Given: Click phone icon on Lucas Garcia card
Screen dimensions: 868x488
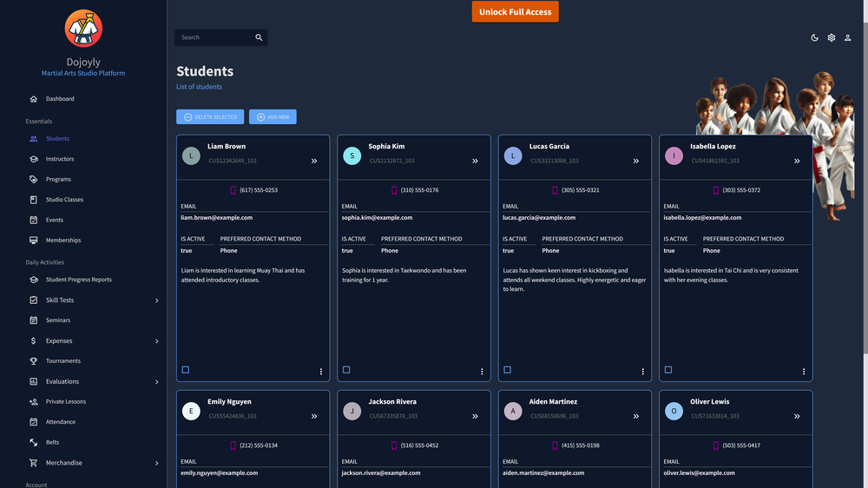Looking at the screenshot, I should 556,190.
